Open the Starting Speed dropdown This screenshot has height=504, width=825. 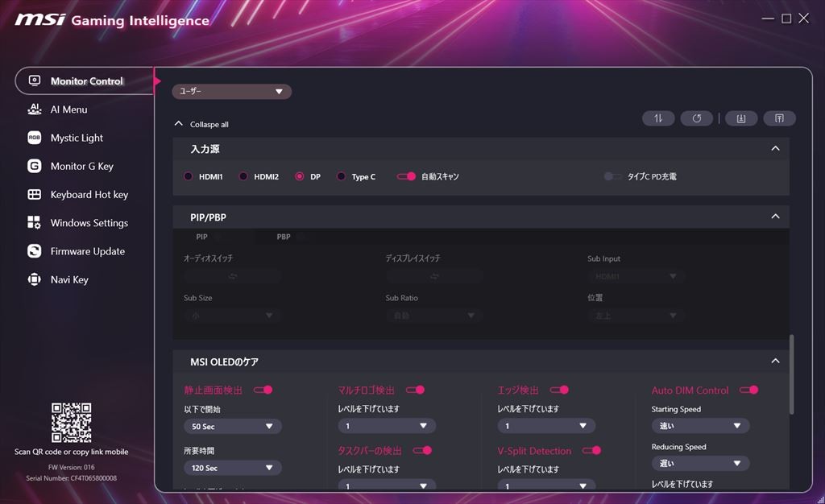pos(700,426)
